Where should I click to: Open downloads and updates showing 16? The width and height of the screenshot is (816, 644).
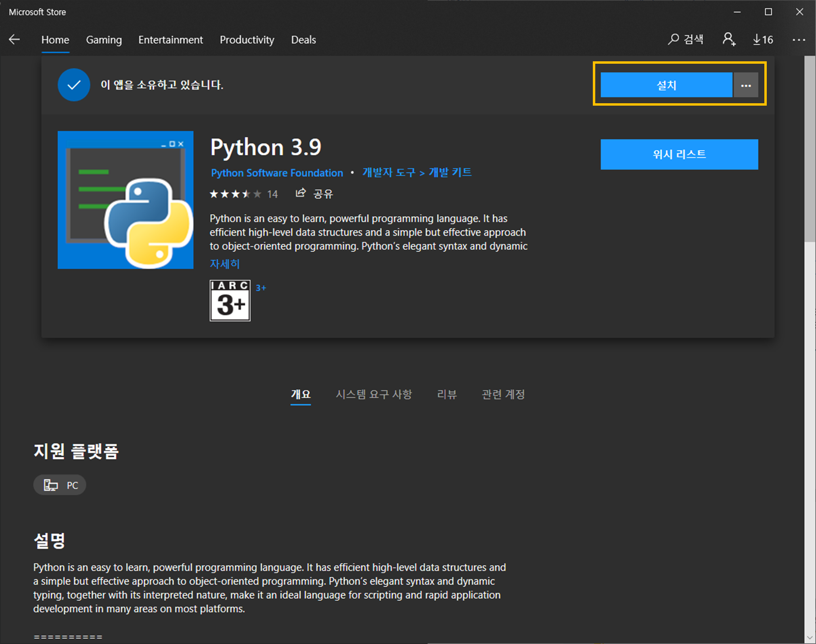tap(763, 40)
